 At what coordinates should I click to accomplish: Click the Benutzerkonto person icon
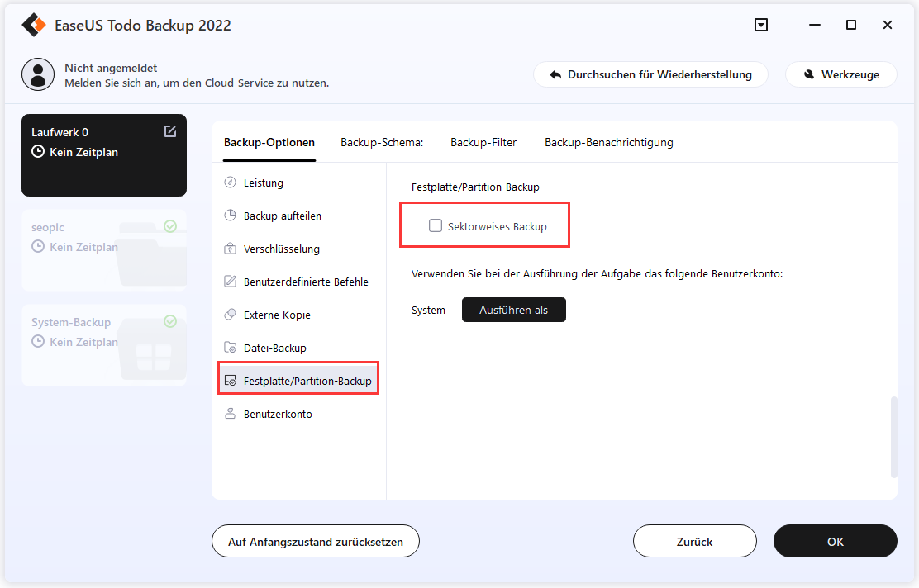[x=231, y=414]
